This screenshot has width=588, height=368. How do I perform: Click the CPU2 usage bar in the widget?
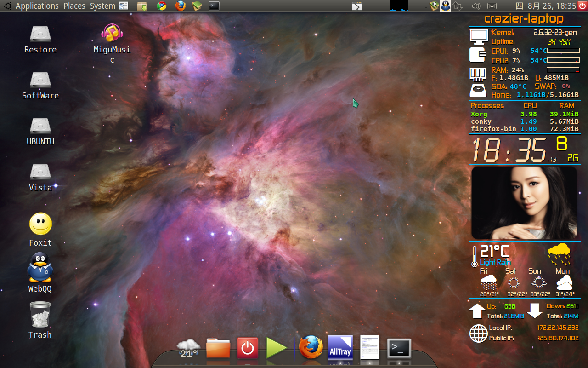[563, 60]
